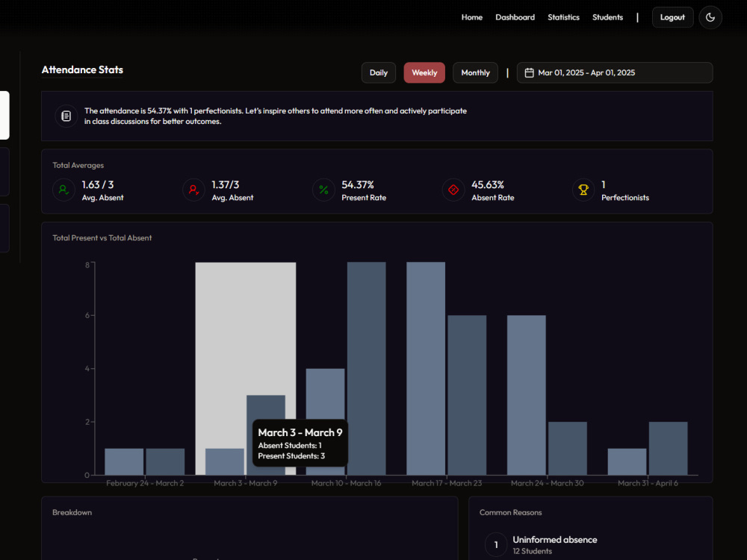Open the Mar 01 - Apr 01 date range picker
The width and height of the screenshot is (747, 560).
(x=615, y=73)
